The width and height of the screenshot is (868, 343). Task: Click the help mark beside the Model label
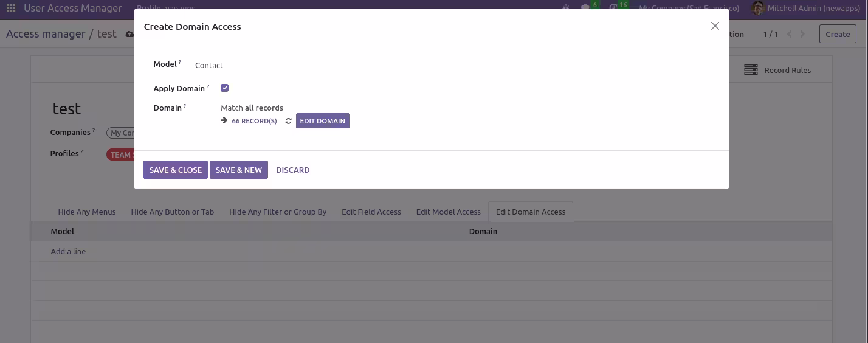pos(180,62)
